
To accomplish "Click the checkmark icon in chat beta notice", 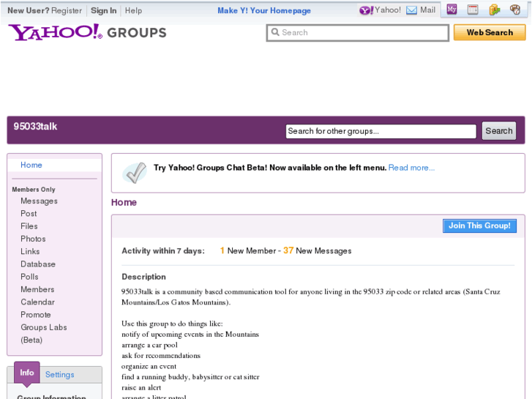I will 135,173.
